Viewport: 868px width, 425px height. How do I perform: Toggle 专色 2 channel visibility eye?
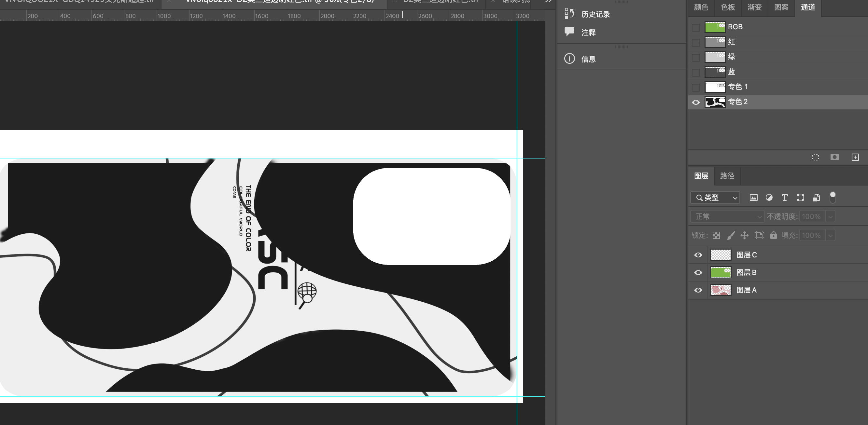695,102
